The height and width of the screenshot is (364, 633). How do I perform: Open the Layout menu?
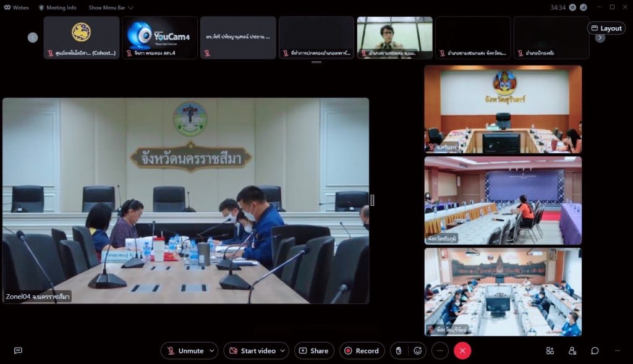pos(606,28)
